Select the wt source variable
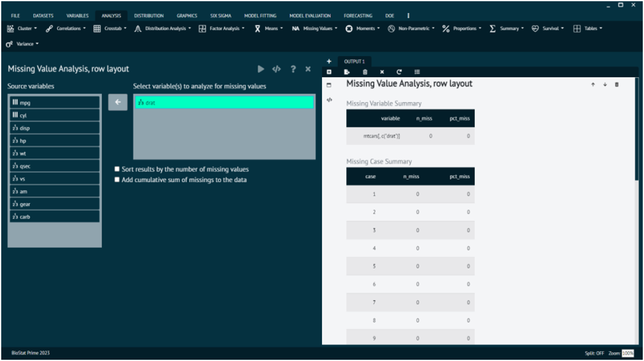 click(55, 153)
